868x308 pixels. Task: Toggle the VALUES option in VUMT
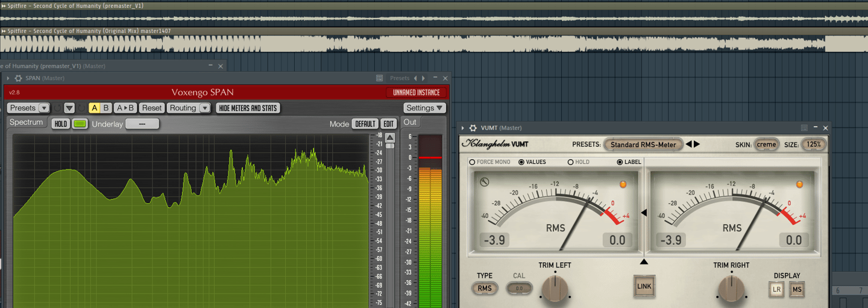coord(522,162)
